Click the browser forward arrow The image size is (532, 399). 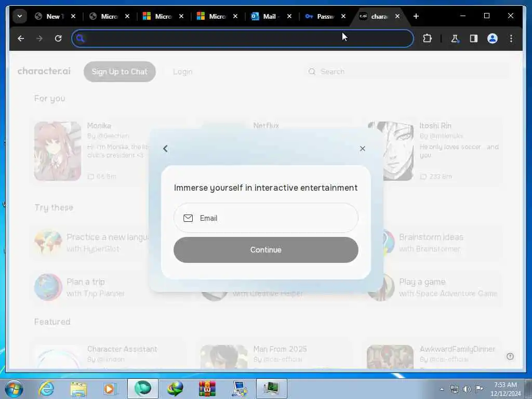tap(39, 38)
